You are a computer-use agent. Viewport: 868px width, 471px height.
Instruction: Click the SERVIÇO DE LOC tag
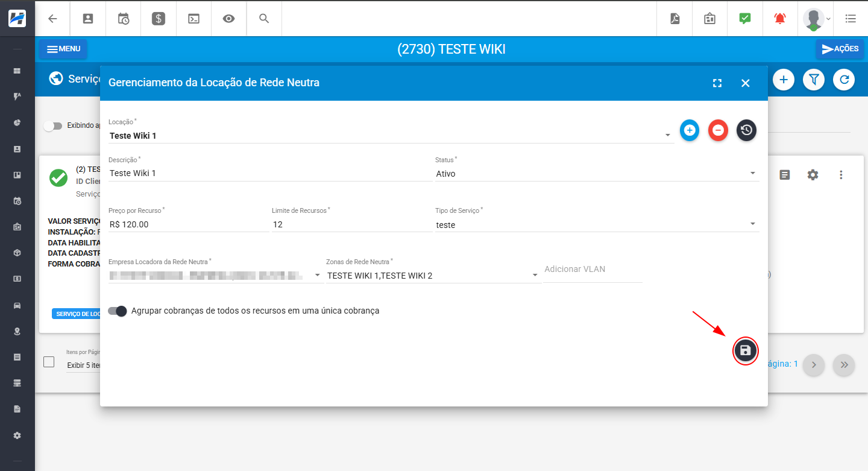pyautogui.click(x=77, y=314)
